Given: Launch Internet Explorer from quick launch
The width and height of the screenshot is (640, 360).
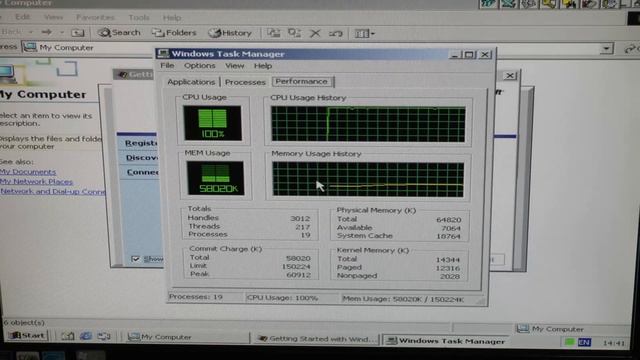Looking at the screenshot, I should coord(86,336).
